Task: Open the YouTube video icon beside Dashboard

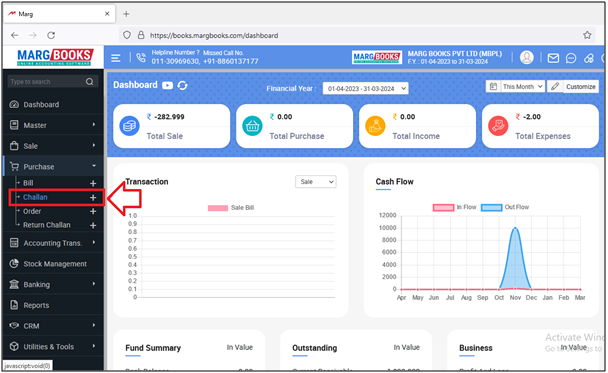Action: (x=168, y=85)
